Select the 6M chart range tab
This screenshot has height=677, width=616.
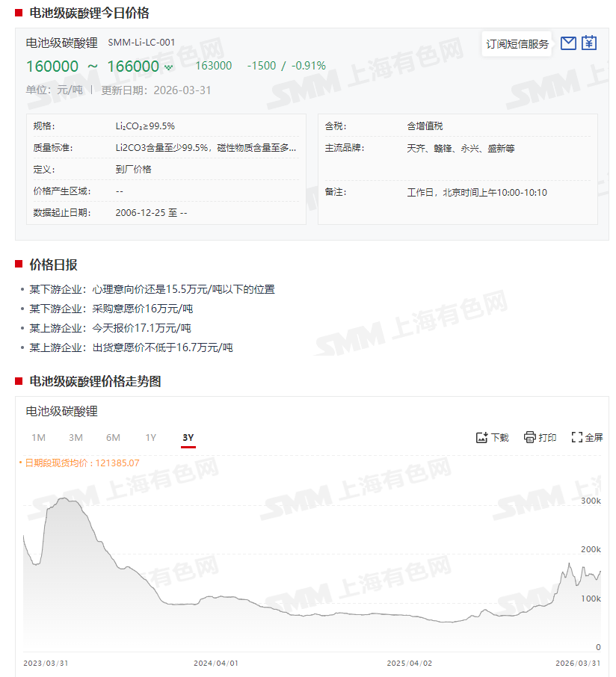113,437
